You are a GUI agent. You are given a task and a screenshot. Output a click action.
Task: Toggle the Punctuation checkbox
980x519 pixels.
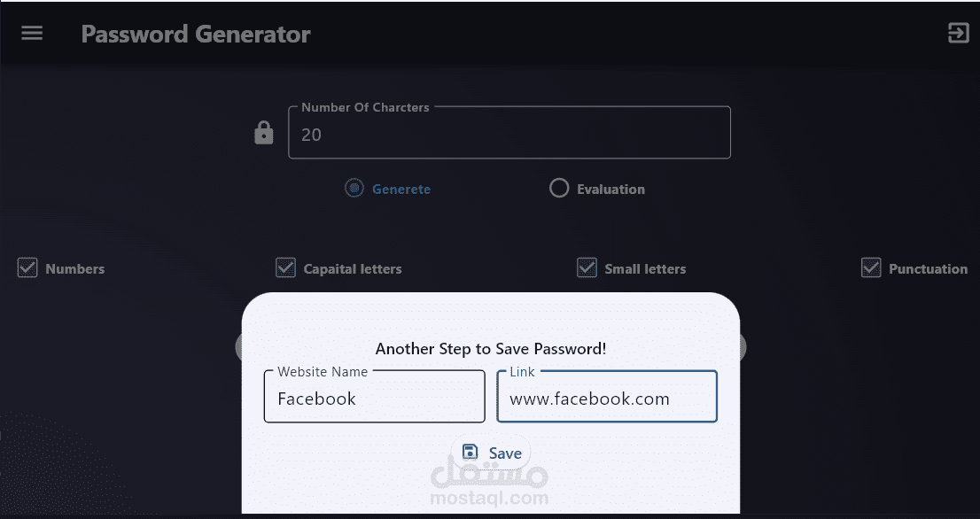coord(871,268)
